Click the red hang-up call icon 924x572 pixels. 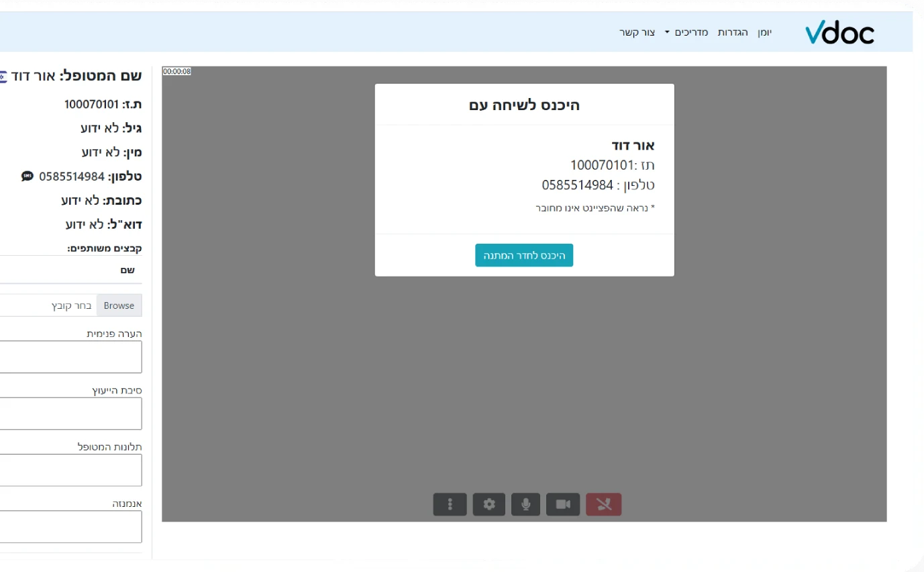603,504
